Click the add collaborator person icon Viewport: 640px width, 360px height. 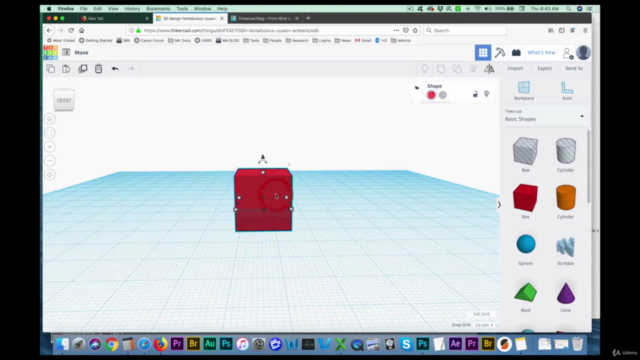(568, 53)
